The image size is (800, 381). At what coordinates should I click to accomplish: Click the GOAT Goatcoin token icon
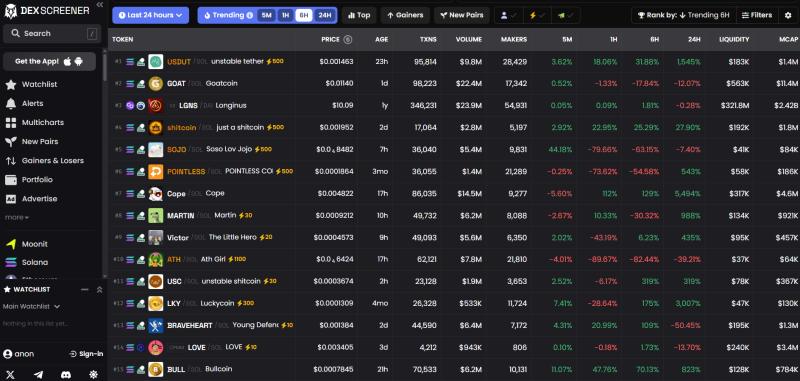click(156, 84)
